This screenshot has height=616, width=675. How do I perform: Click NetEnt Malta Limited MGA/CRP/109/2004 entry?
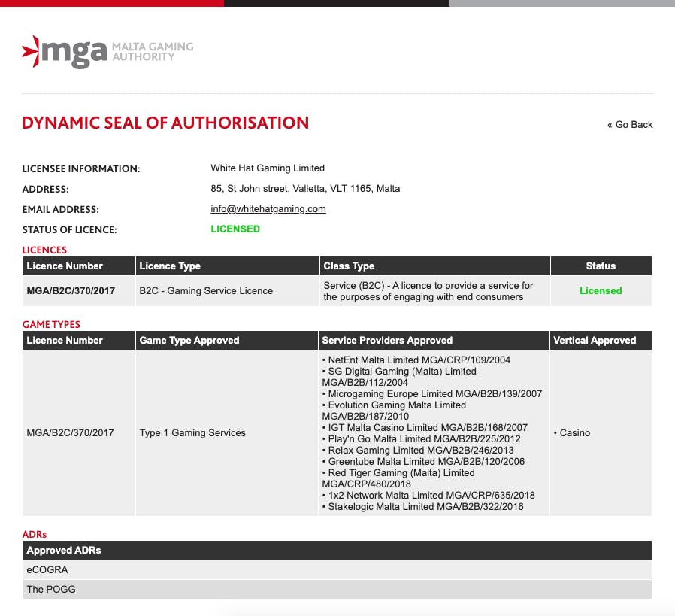(x=416, y=360)
